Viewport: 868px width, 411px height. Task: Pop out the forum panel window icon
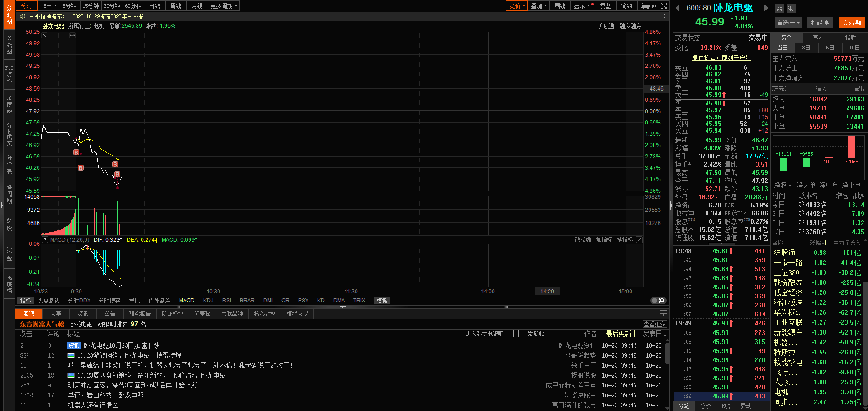pos(663,314)
